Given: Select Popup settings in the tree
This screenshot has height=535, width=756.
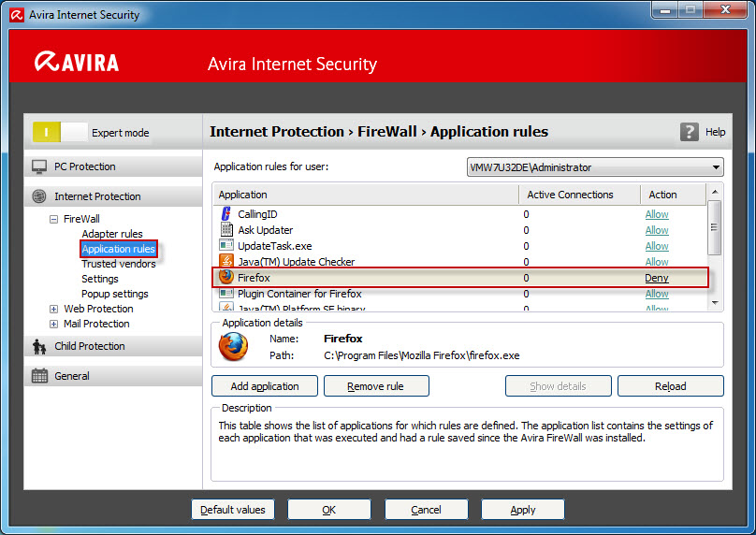Looking at the screenshot, I should click(x=115, y=294).
